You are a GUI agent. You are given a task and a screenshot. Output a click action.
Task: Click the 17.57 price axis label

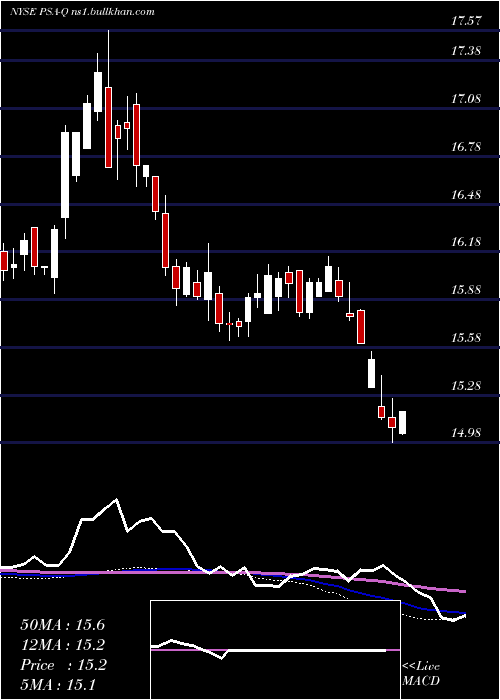pos(466,21)
